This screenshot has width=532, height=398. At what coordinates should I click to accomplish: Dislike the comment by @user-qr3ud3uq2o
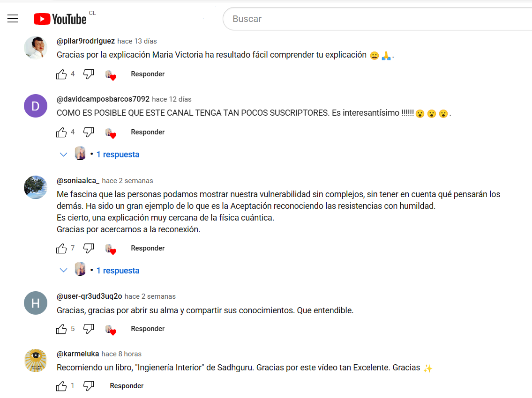(89, 329)
